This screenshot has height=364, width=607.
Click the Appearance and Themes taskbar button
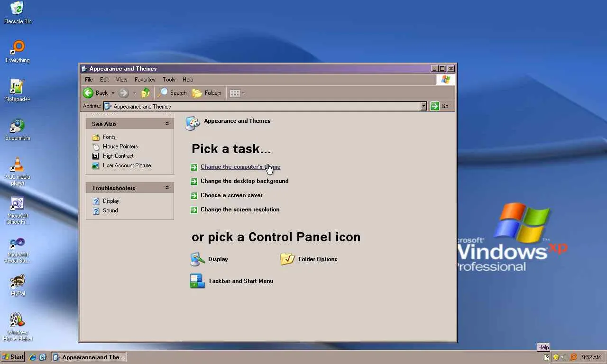pos(89,357)
